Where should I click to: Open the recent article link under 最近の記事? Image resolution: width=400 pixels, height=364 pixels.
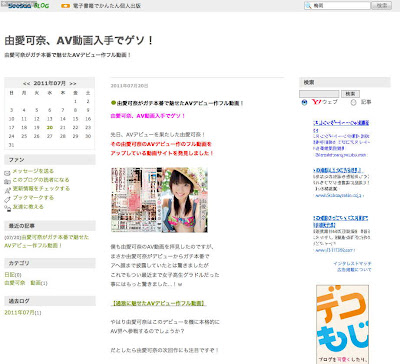click(47, 241)
